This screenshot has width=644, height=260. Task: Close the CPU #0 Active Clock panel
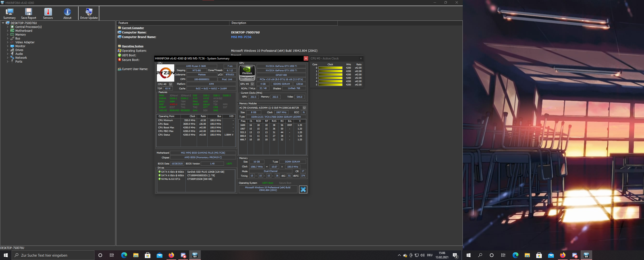pos(361,58)
